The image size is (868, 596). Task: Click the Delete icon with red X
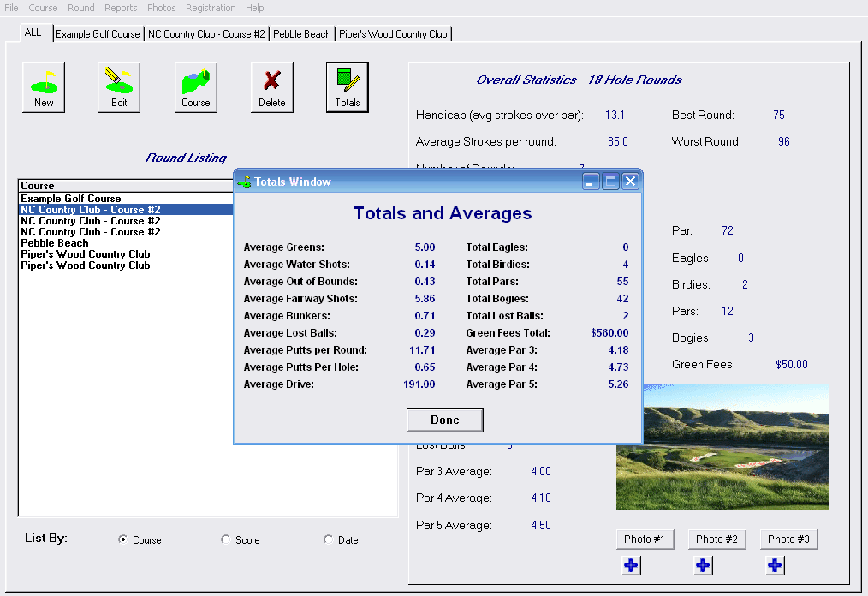point(271,86)
